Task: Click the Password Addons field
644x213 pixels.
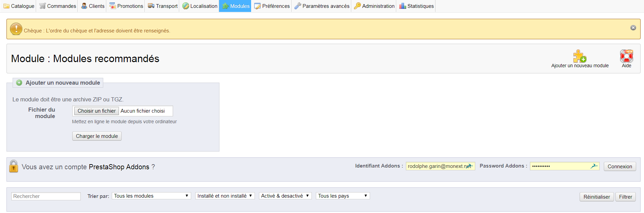Action: point(561,166)
